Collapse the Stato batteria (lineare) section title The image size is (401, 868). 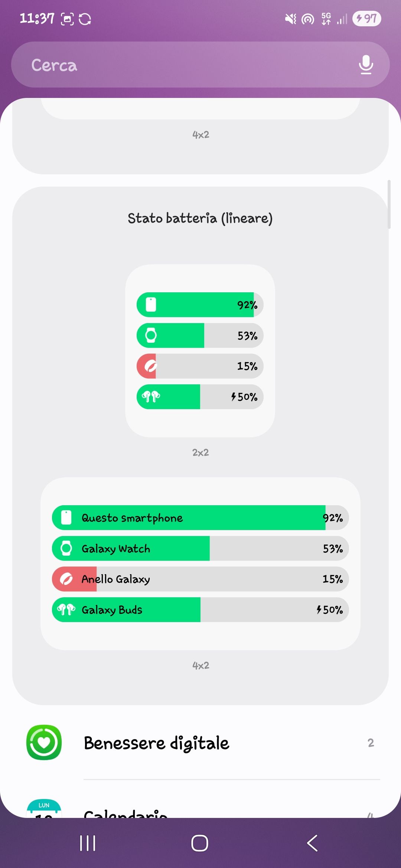(200, 218)
